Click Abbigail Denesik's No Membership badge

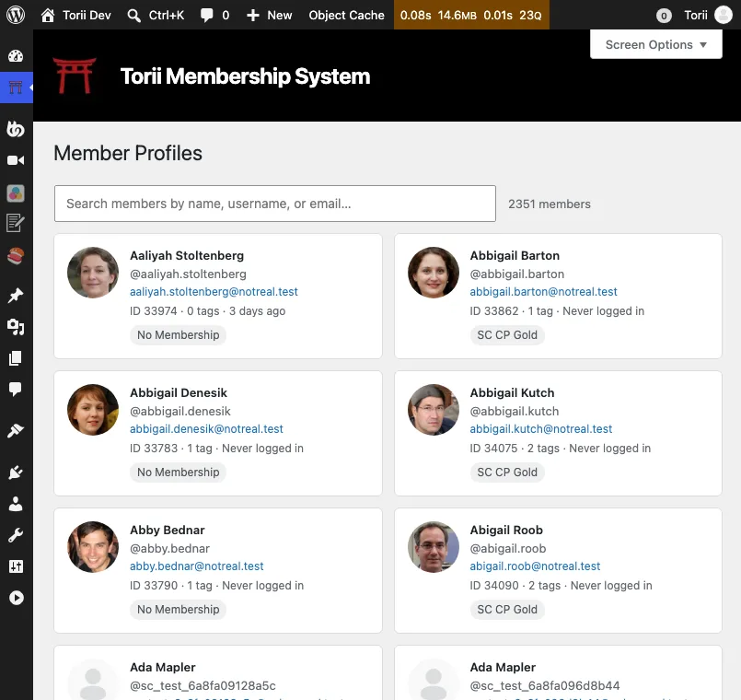(x=179, y=472)
